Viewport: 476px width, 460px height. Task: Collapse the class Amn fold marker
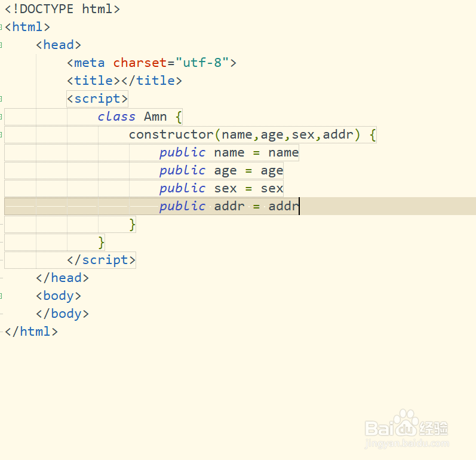click(x=1, y=117)
